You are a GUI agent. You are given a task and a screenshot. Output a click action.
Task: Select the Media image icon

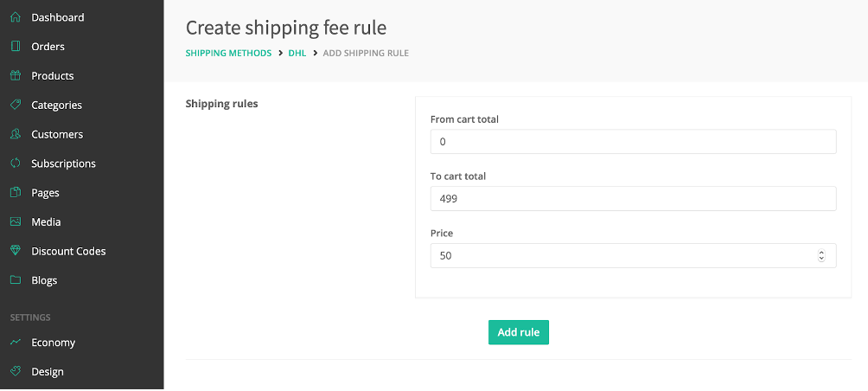(16, 221)
